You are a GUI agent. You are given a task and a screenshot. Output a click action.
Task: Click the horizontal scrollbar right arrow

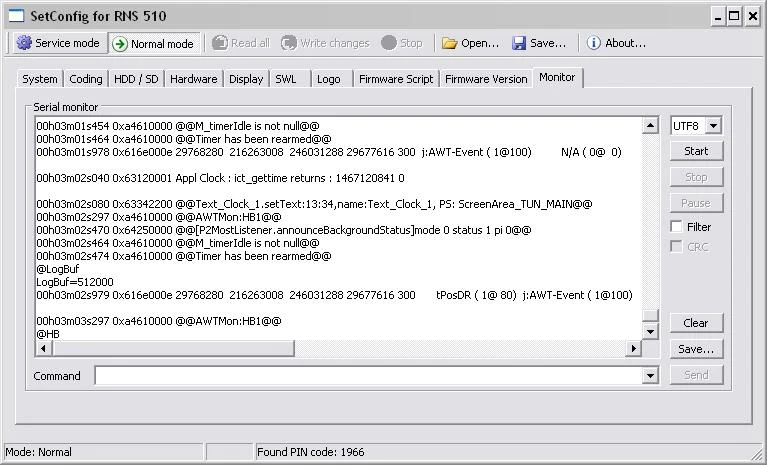(633, 349)
